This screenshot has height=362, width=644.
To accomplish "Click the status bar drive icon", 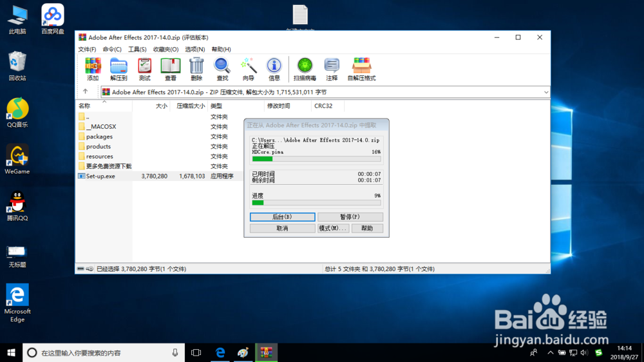I will pos(81,269).
